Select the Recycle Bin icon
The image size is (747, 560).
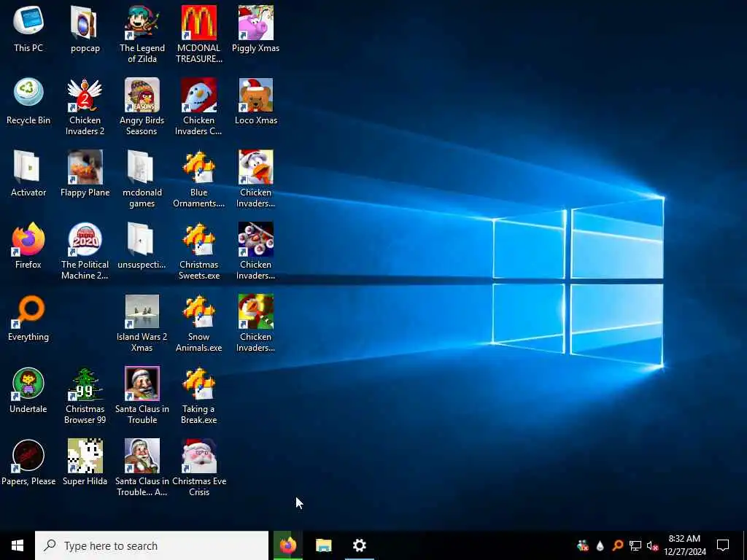28,93
